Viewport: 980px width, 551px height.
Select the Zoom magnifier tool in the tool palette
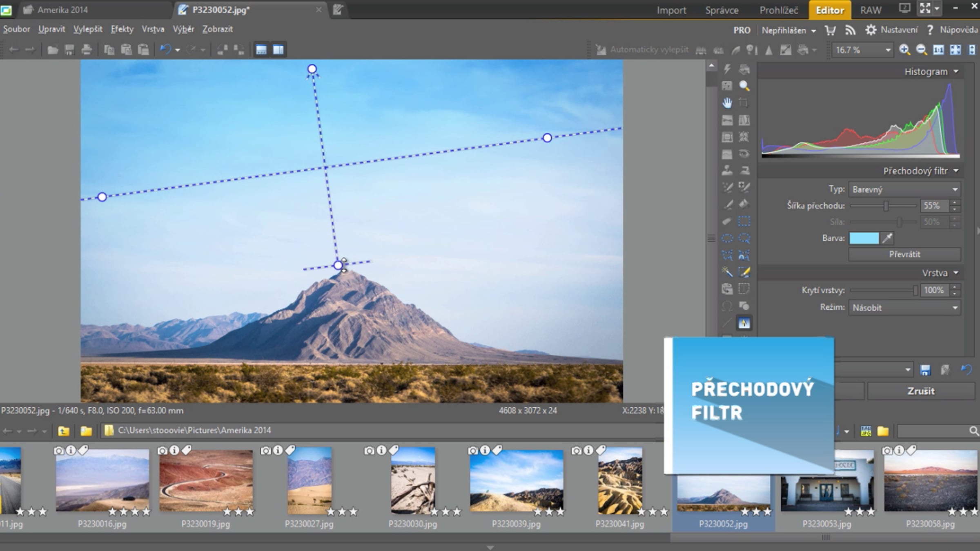744,86
